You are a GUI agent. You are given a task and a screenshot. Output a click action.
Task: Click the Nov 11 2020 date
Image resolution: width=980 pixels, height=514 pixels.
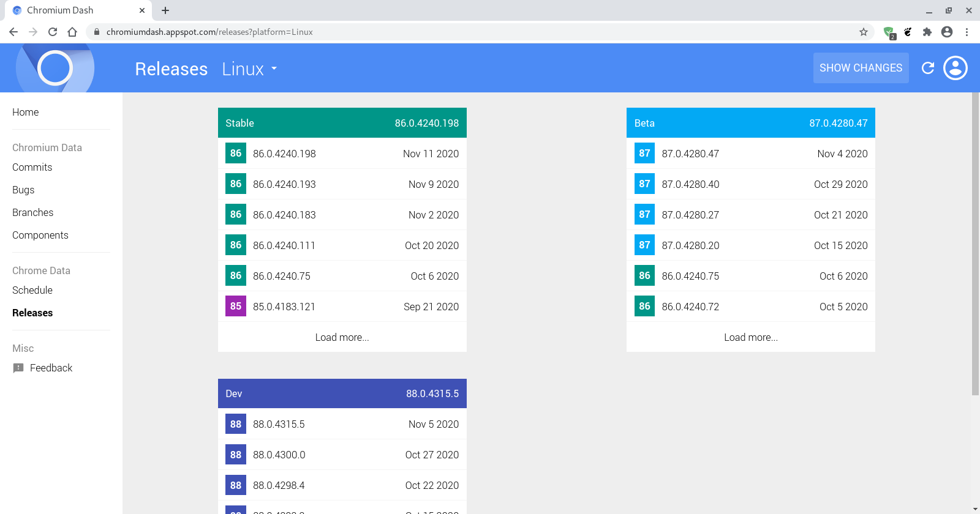point(431,154)
